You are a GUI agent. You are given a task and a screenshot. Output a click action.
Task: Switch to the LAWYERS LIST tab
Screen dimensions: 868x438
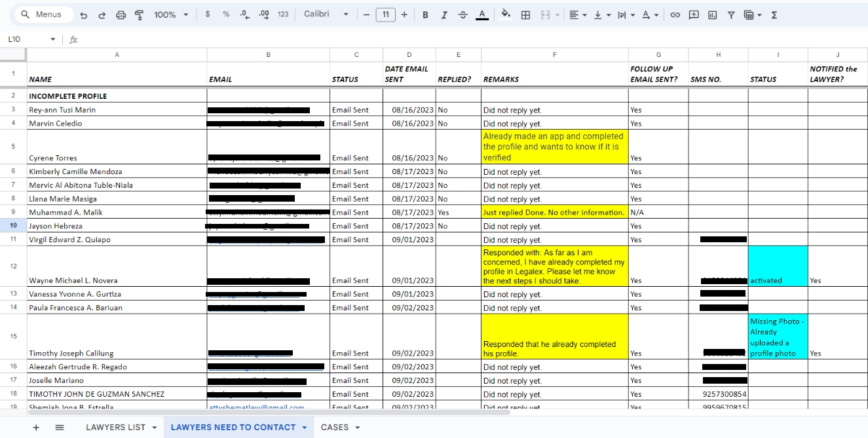click(x=115, y=428)
